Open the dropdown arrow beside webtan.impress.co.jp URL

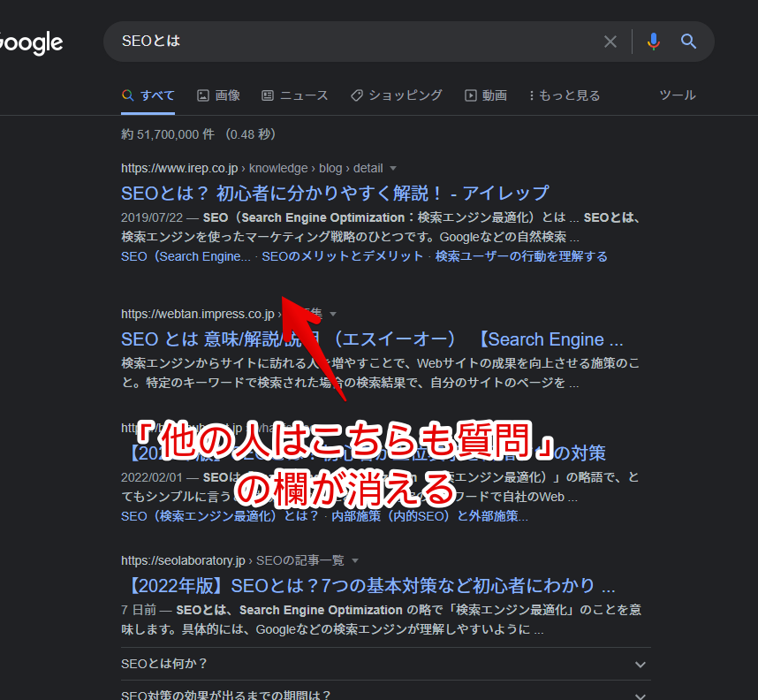pos(333,314)
